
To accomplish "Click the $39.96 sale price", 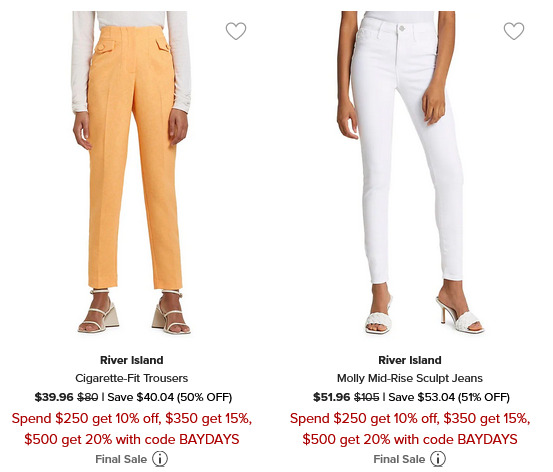I will pyautogui.click(x=54, y=397).
